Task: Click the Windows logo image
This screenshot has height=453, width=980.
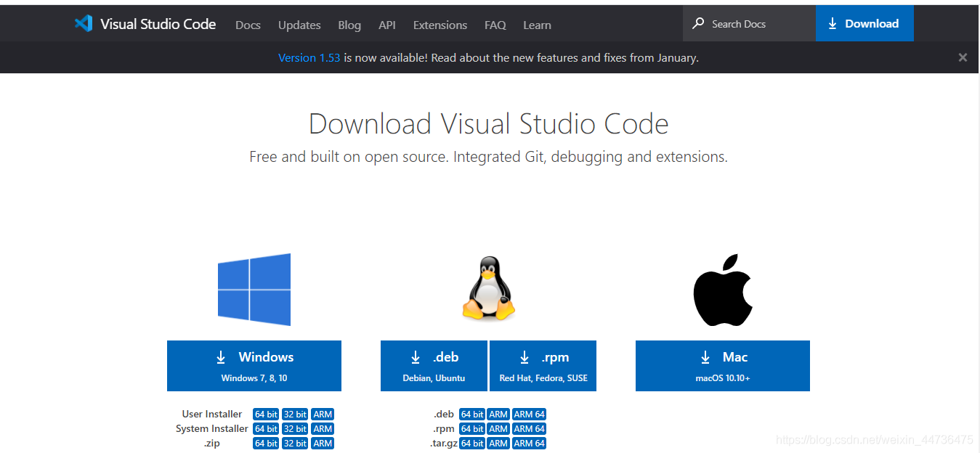Action: [x=254, y=290]
